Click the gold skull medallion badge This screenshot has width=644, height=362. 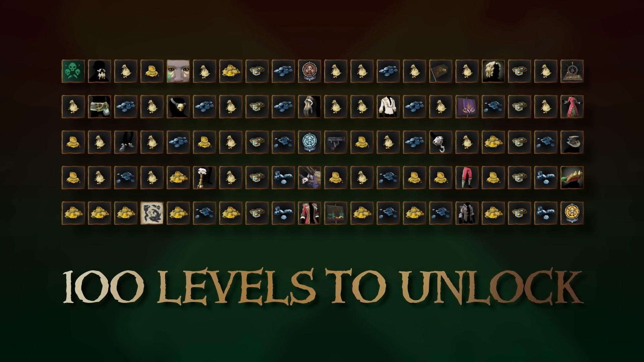(572, 213)
